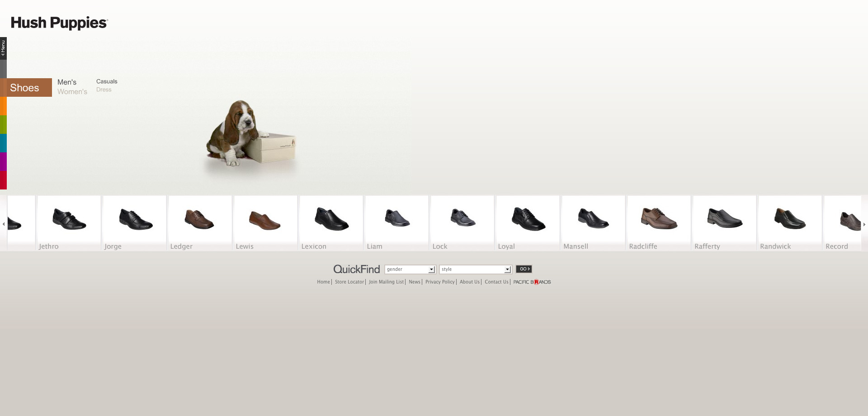Open the Rafferty shoe thumbnail
Screen dimensions: 868x416
(725, 223)
